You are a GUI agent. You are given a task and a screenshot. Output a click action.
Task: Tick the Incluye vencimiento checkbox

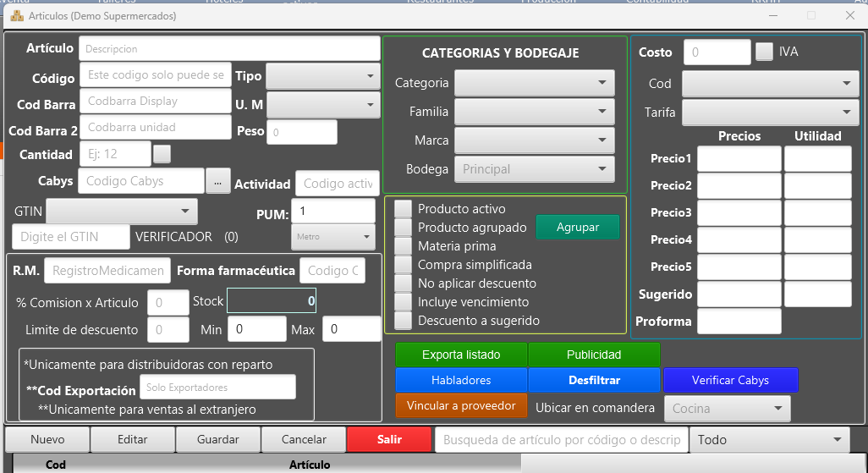point(404,302)
